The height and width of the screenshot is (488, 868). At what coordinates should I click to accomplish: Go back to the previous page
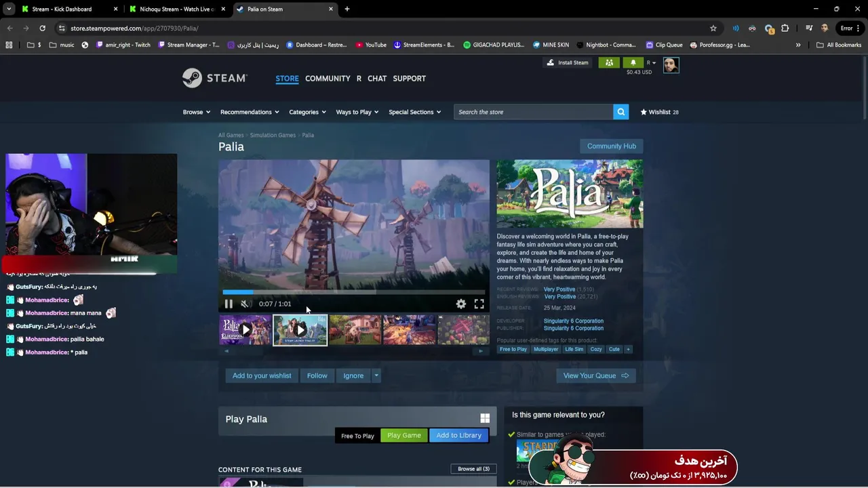9,28
